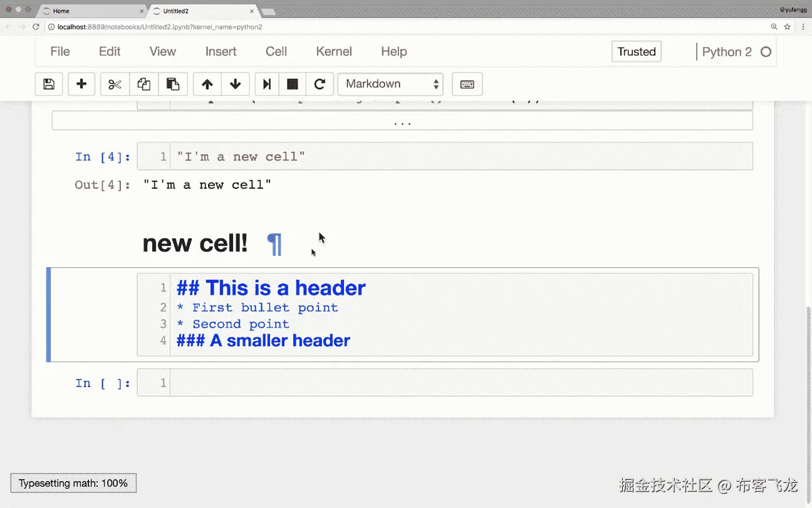Click the @yufengg profile label
812x508 pixels.
click(x=793, y=9)
